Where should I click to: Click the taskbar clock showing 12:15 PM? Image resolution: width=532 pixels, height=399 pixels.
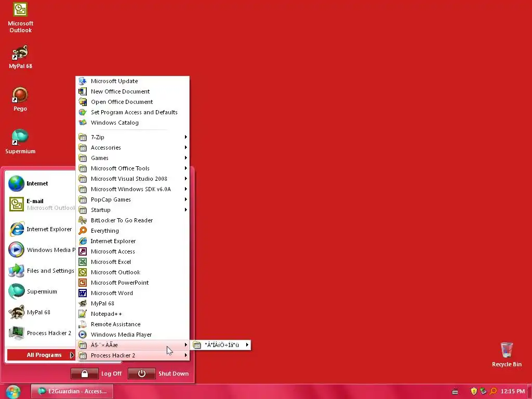[513, 391]
